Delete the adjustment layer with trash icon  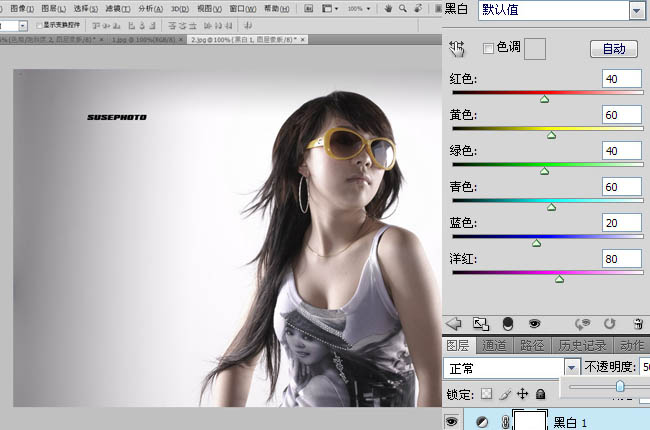[x=637, y=324]
